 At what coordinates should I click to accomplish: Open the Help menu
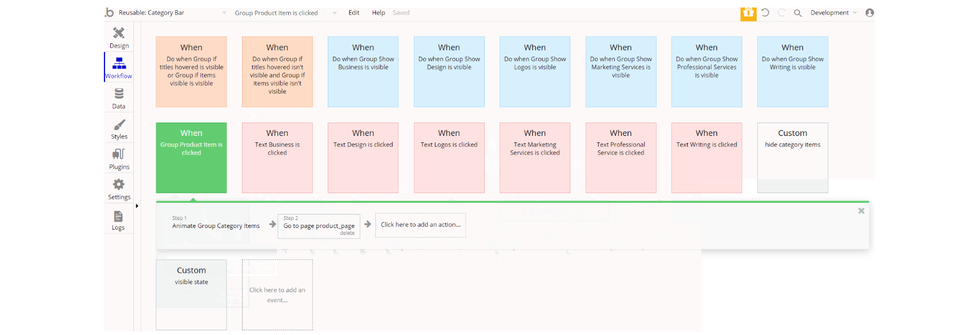[379, 13]
